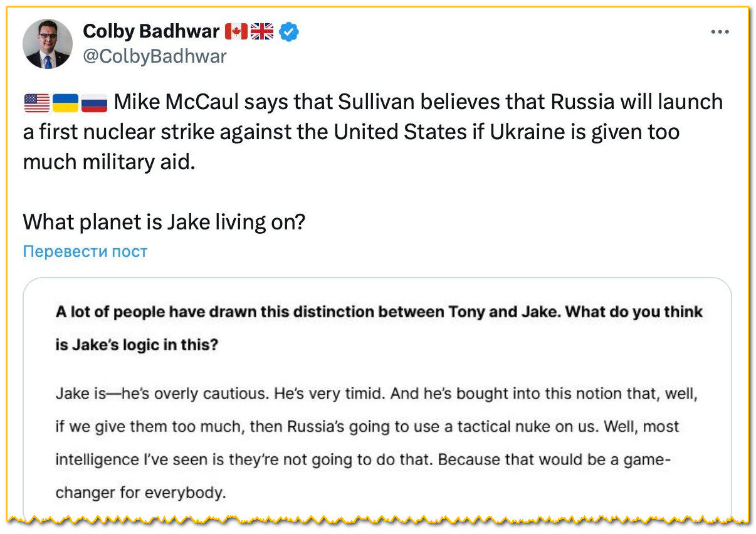The height and width of the screenshot is (534, 756).
Task: Click the blue verified checkmark badge
Action: click(x=288, y=31)
